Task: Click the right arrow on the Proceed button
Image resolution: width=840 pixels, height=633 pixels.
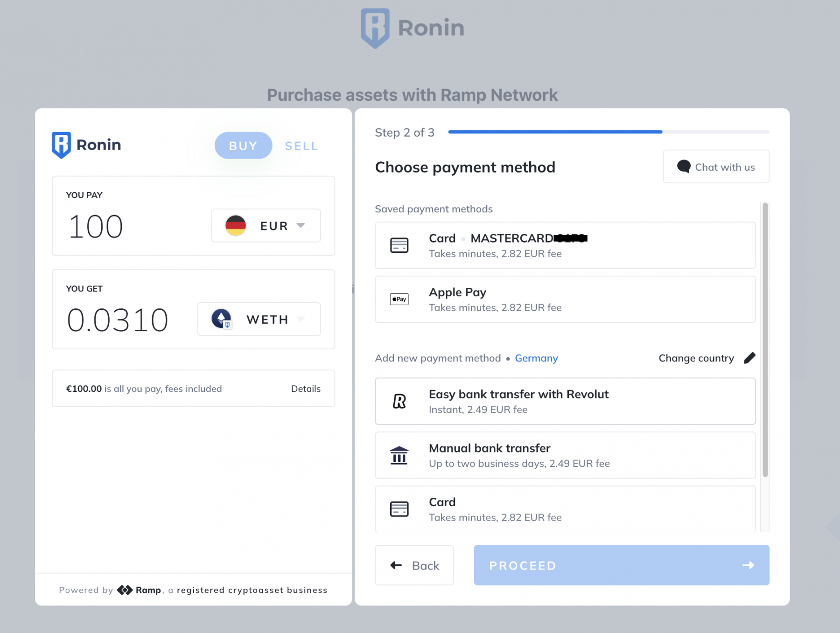Action: (748, 565)
